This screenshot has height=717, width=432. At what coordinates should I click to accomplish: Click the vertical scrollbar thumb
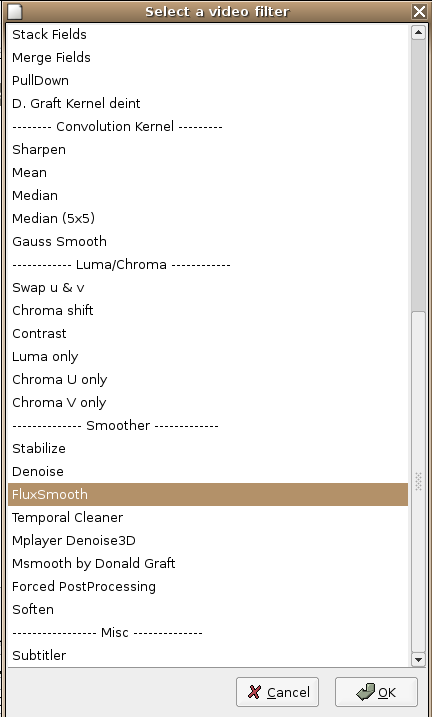click(x=418, y=482)
